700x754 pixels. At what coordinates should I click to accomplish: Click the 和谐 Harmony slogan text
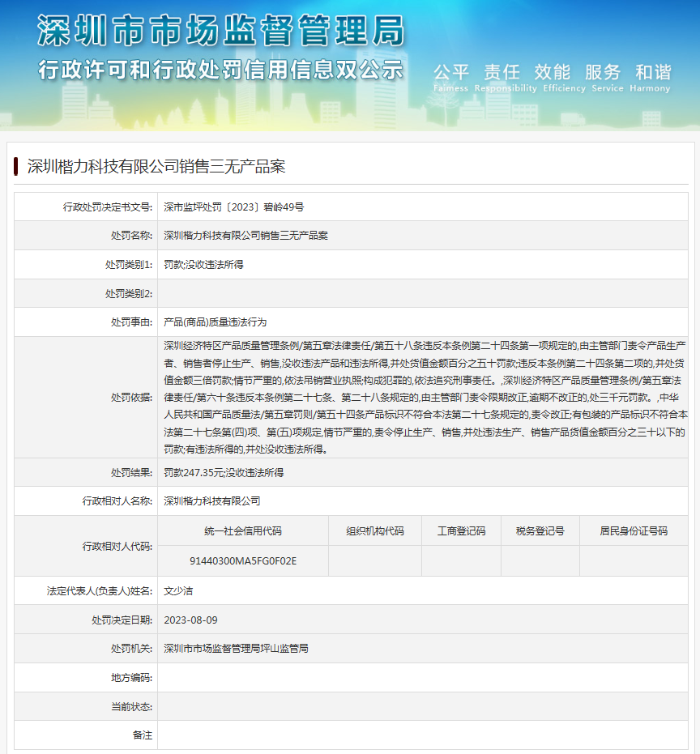tap(650, 78)
